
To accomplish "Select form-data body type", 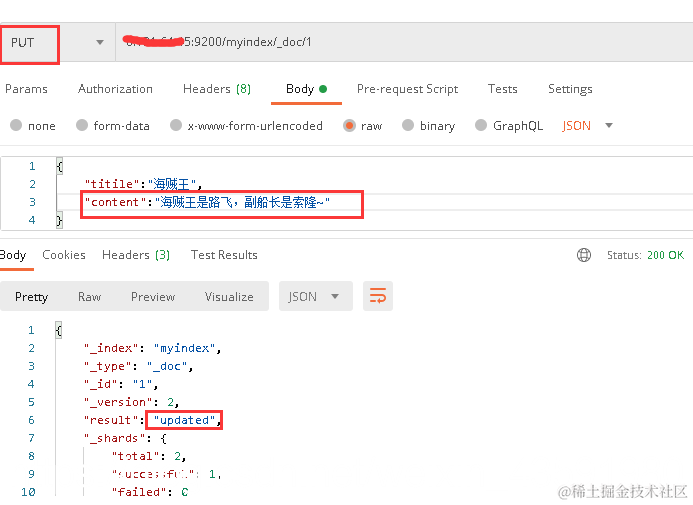I will coord(113,125).
